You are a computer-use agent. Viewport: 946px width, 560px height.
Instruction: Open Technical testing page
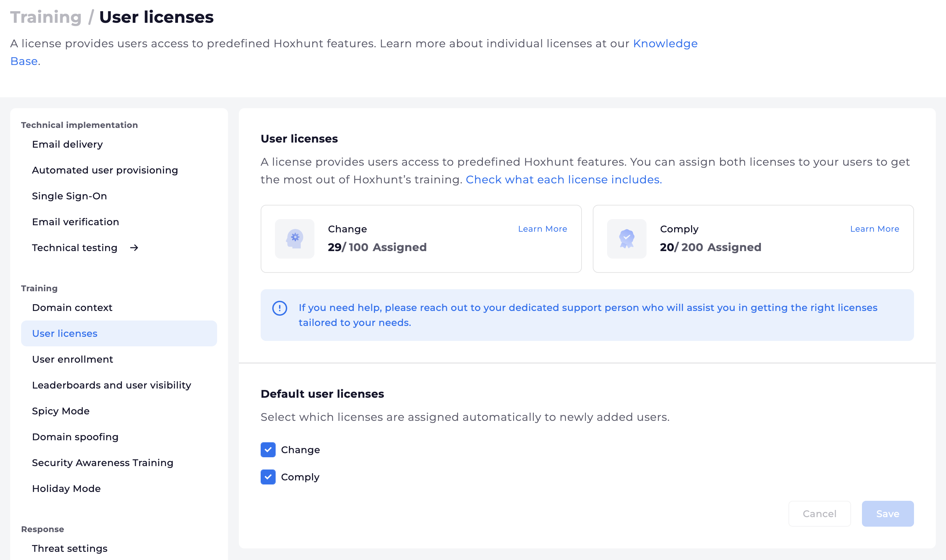(119, 248)
